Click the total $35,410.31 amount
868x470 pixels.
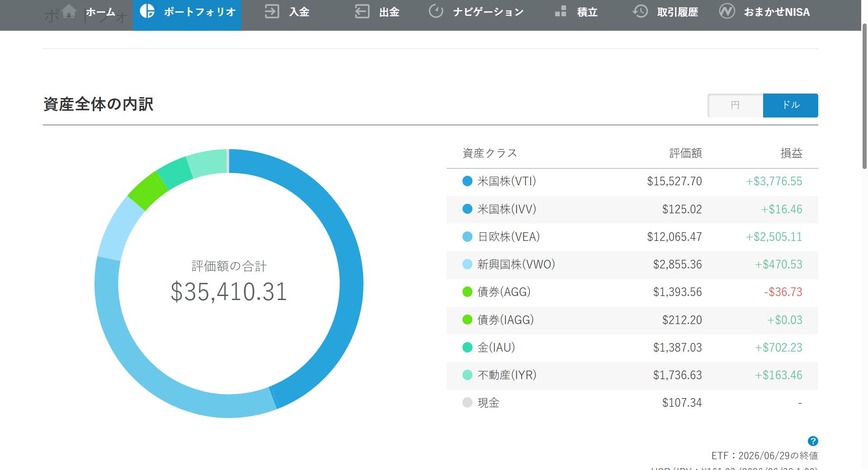click(x=229, y=291)
